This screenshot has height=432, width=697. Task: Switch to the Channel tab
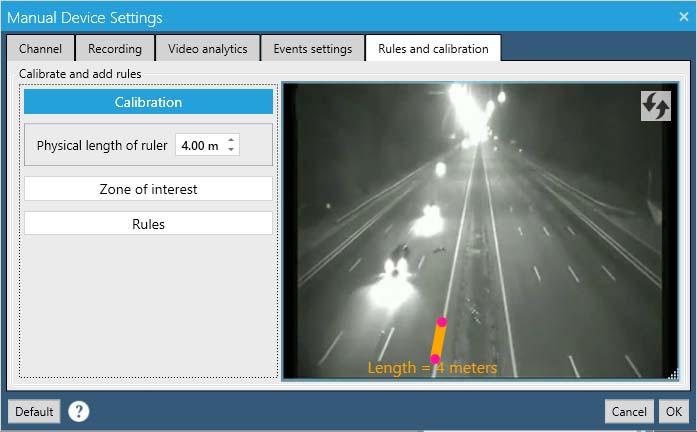[40, 48]
